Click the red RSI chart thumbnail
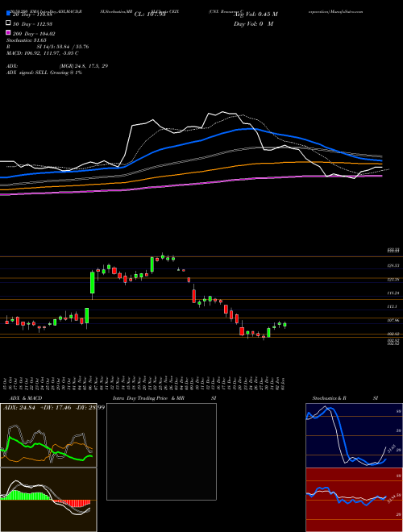This screenshot has height=532, width=403. pyautogui.click(x=354, y=500)
